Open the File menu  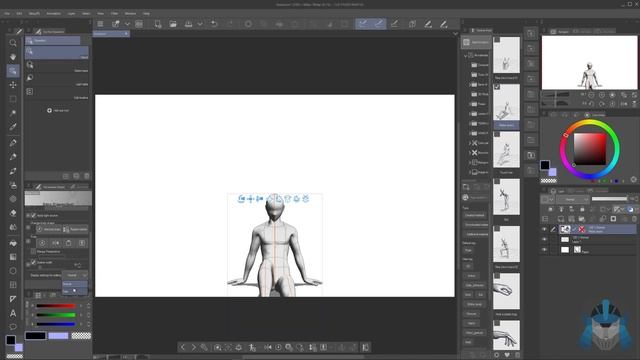pos(7,13)
